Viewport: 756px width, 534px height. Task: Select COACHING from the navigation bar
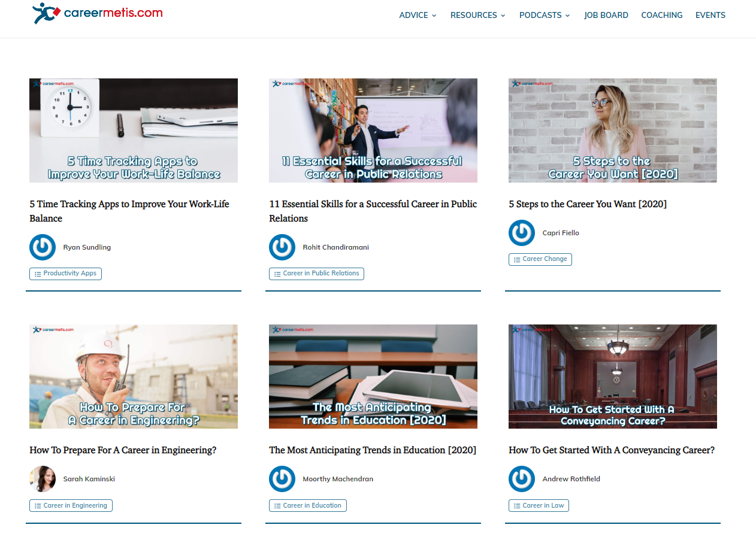(662, 15)
